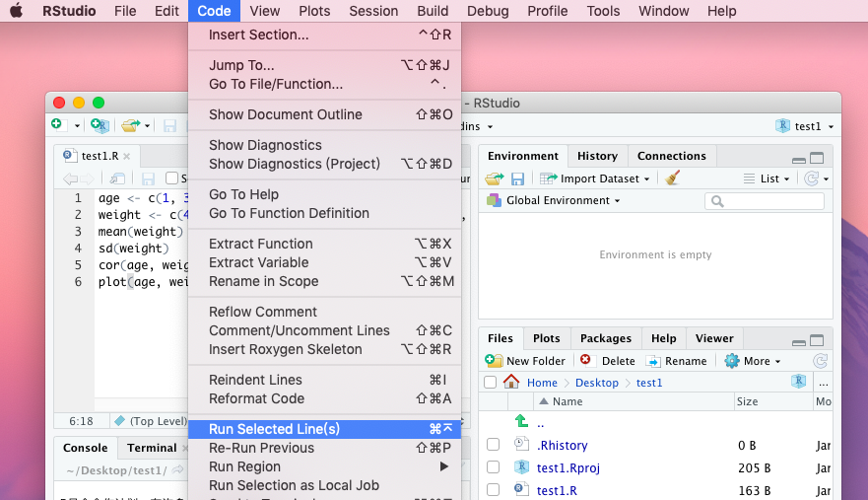Open the Desktop link in the breadcrumb
This screenshot has width=868, height=500.
pyautogui.click(x=597, y=383)
